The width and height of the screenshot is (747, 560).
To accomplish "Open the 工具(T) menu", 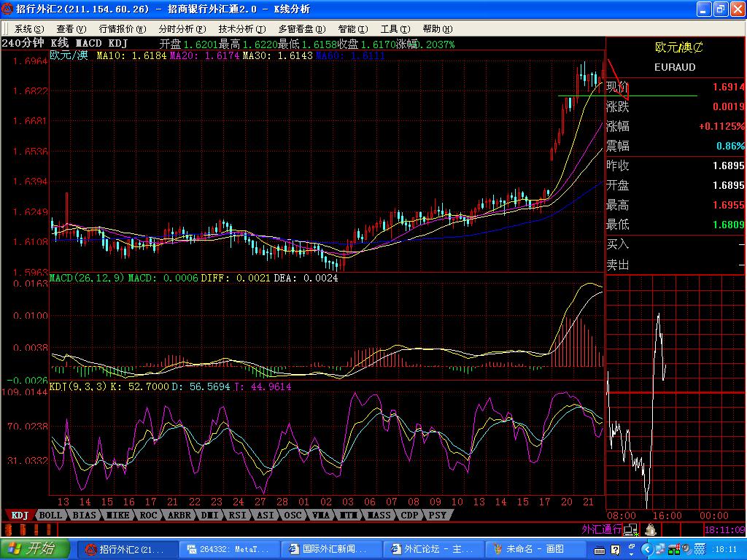I will (x=395, y=29).
